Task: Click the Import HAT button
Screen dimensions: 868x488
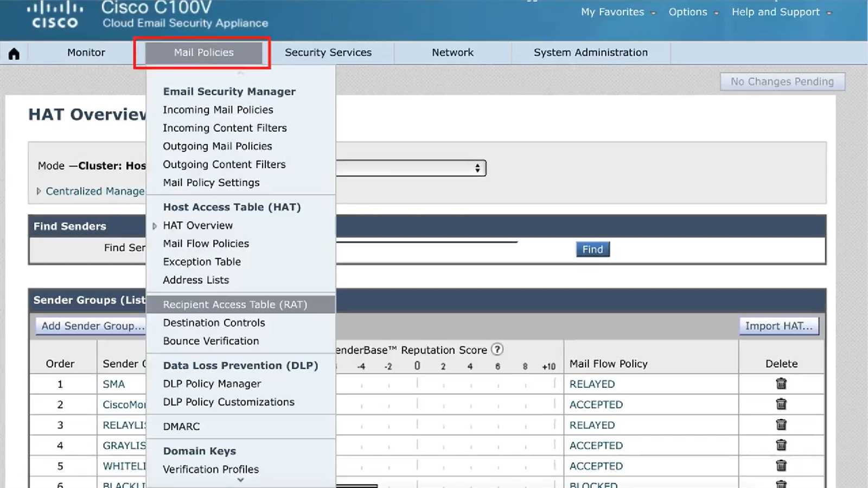Action: (x=778, y=326)
